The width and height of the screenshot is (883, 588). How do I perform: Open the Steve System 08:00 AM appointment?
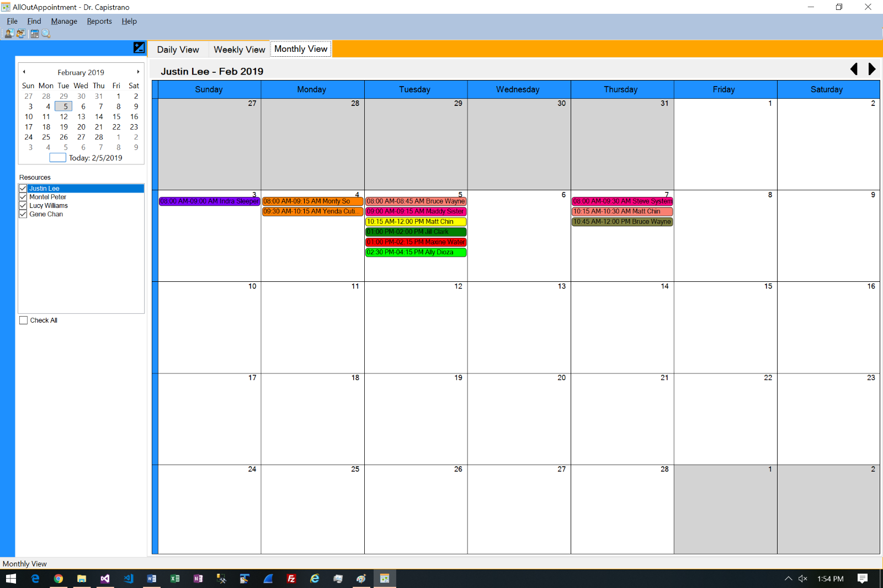click(623, 201)
